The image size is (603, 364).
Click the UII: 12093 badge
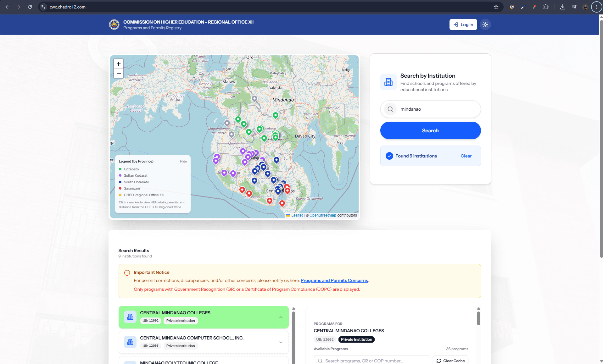point(151,346)
